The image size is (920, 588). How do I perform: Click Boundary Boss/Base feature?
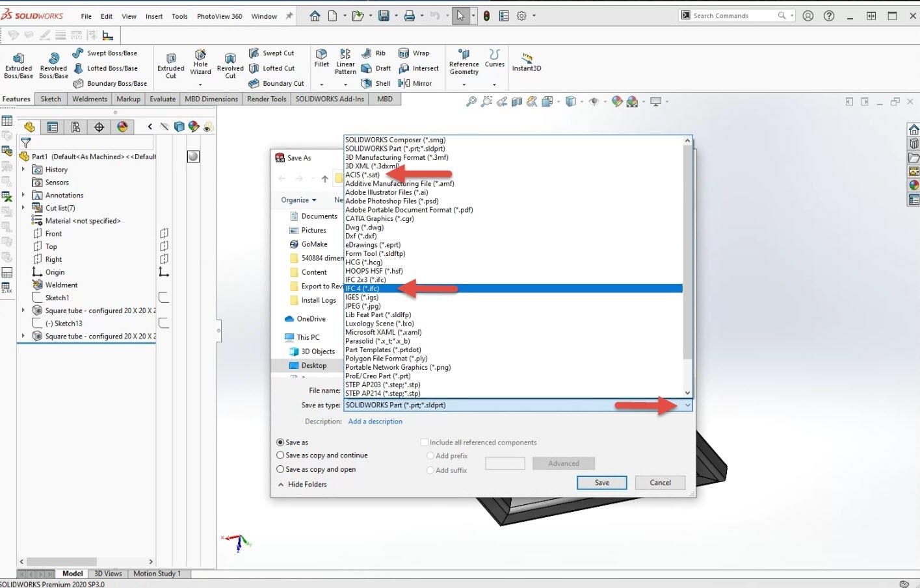coord(109,83)
